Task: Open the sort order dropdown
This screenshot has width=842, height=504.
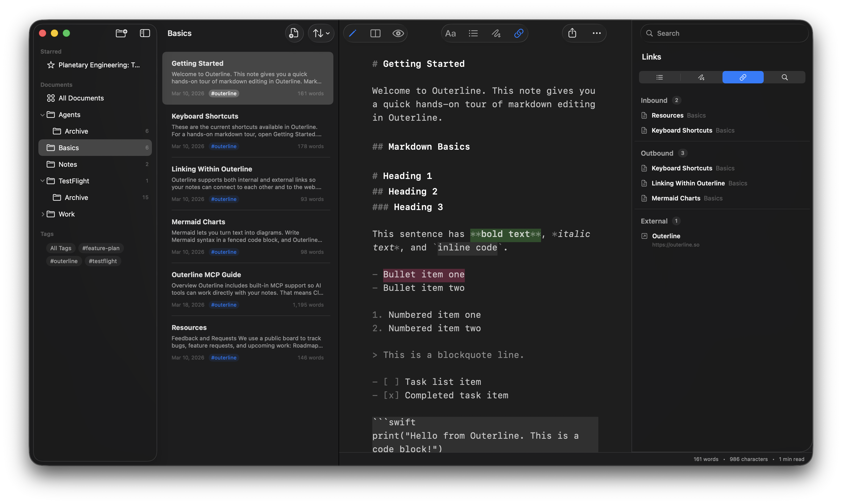Action: click(321, 33)
